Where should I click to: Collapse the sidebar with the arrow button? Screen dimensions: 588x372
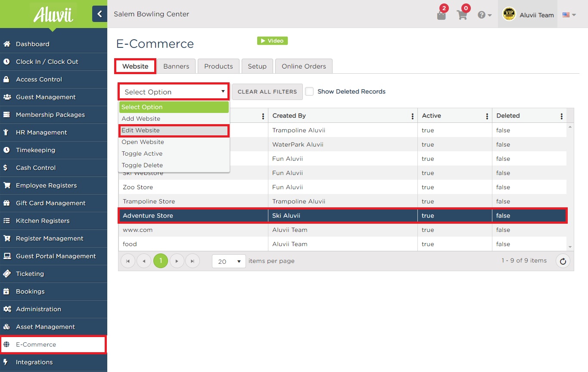[x=100, y=14]
